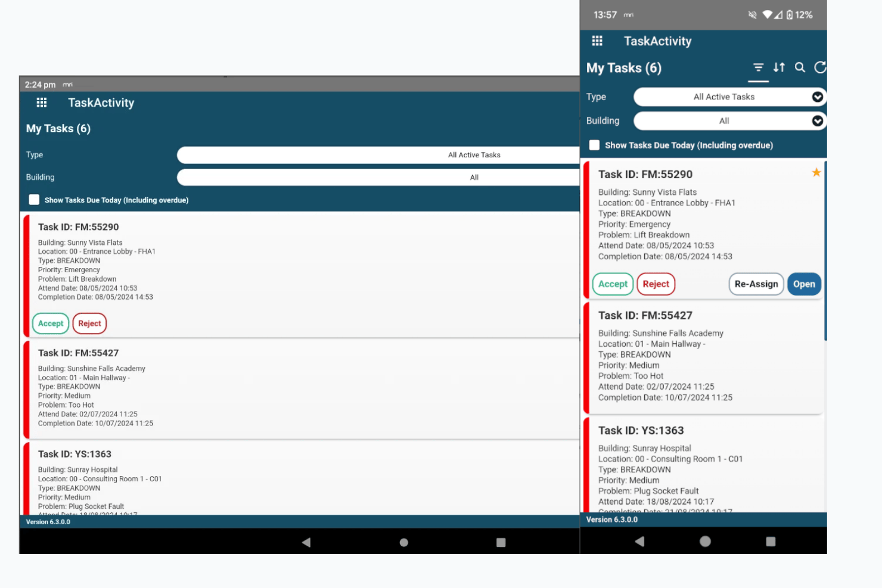Click the phone view task list scrollbar
The image size is (882, 588).
pyautogui.click(x=825, y=250)
